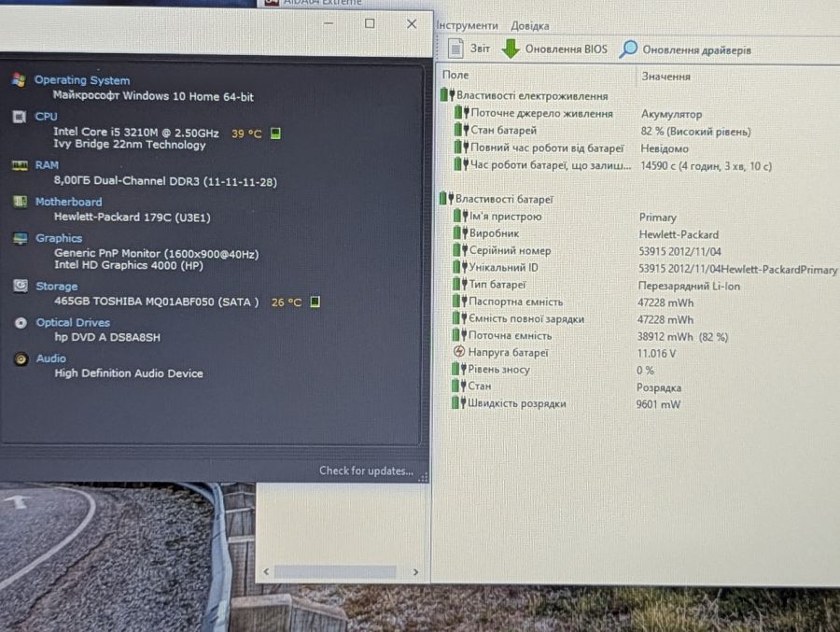This screenshot has height=632, width=840.
Task: Click Check for updates link
Action: [x=366, y=470]
